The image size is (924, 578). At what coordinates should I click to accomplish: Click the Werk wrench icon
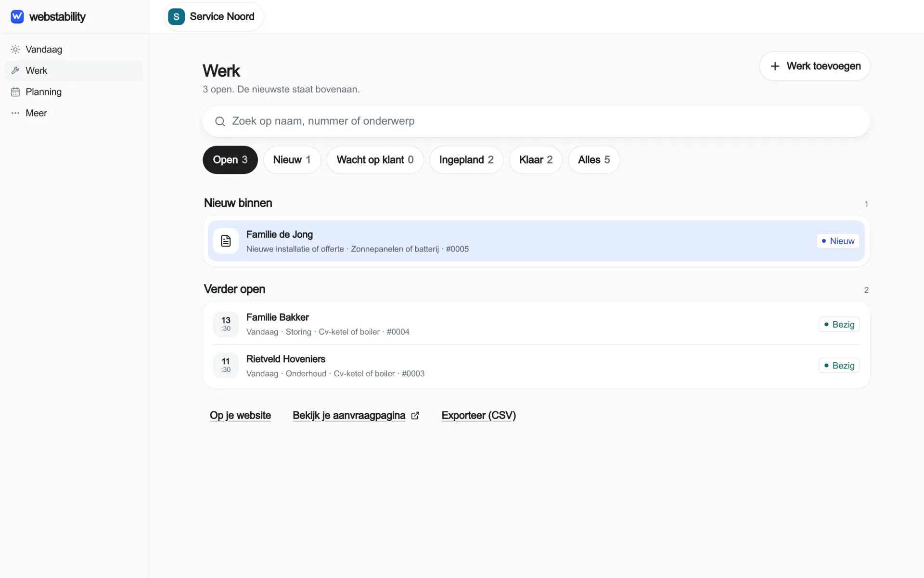point(15,71)
